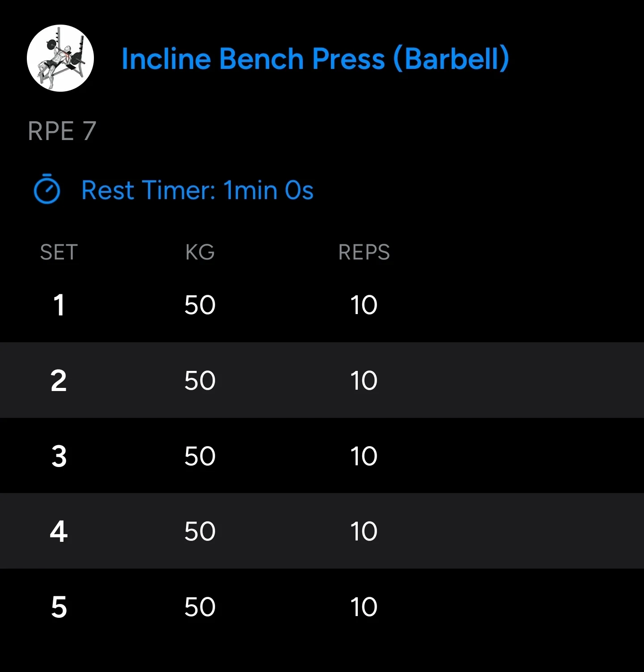Edit the Rest Timer: 1min 0s setting
The width and height of the screenshot is (644, 672).
pos(197,190)
